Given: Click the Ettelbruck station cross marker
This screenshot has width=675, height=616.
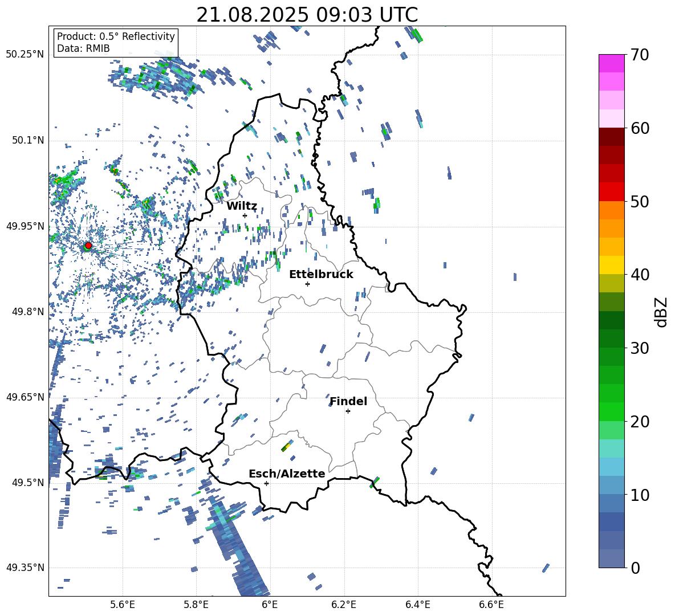Looking at the screenshot, I should coord(307,284).
